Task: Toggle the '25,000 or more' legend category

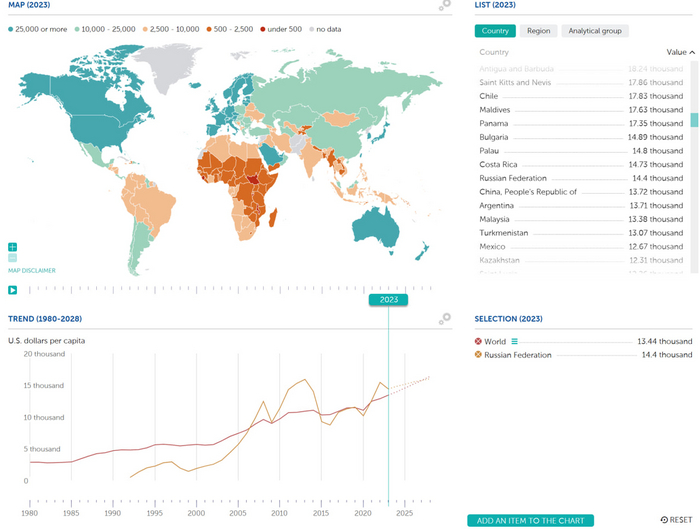Action: [x=40, y=30]
